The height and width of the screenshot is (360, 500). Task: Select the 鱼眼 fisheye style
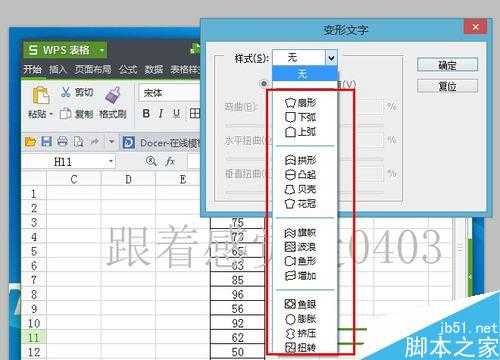(x=300, y=304)
